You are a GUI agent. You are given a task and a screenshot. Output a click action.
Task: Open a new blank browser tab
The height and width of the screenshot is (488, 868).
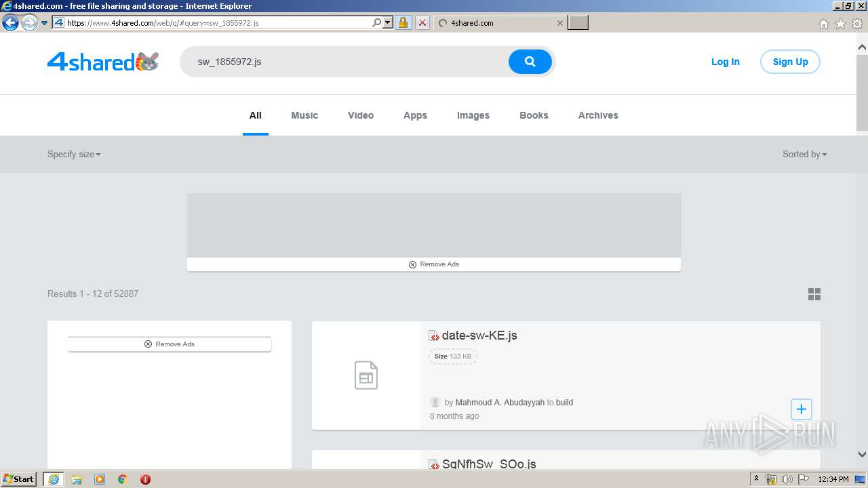(578, 23)
